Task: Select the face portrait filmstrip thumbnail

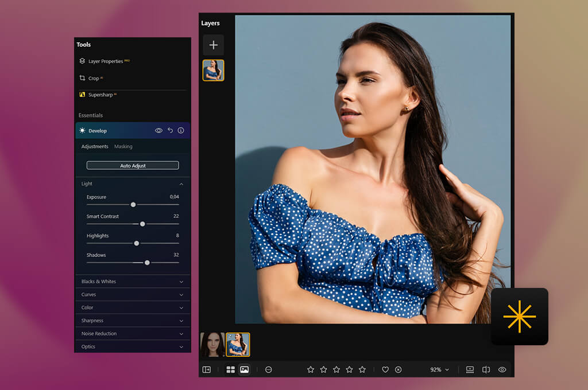Action: [x=212, y=344]
